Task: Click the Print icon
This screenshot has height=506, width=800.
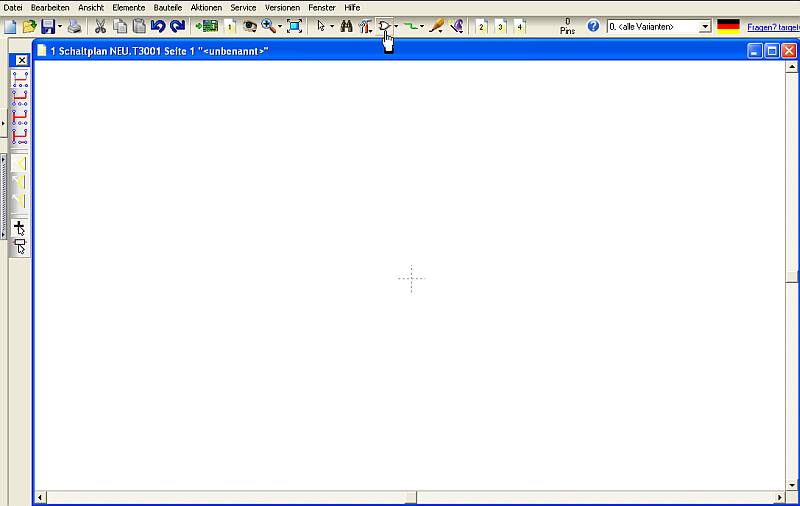Action: [74, 26]
